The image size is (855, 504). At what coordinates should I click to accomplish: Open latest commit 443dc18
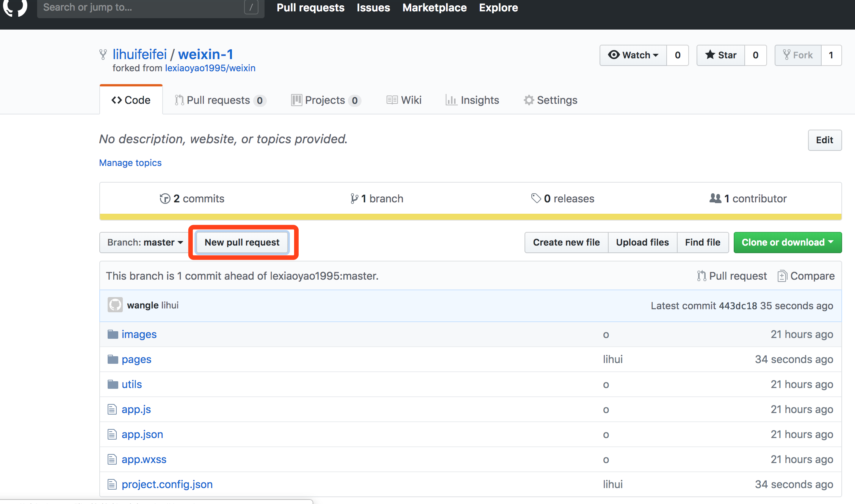(x=738, y=306)
